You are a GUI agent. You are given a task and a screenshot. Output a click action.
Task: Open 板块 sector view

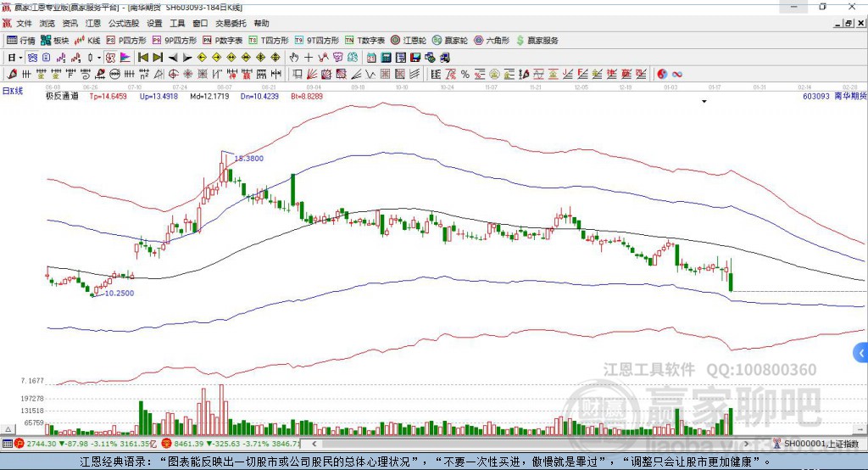point(55,41)
